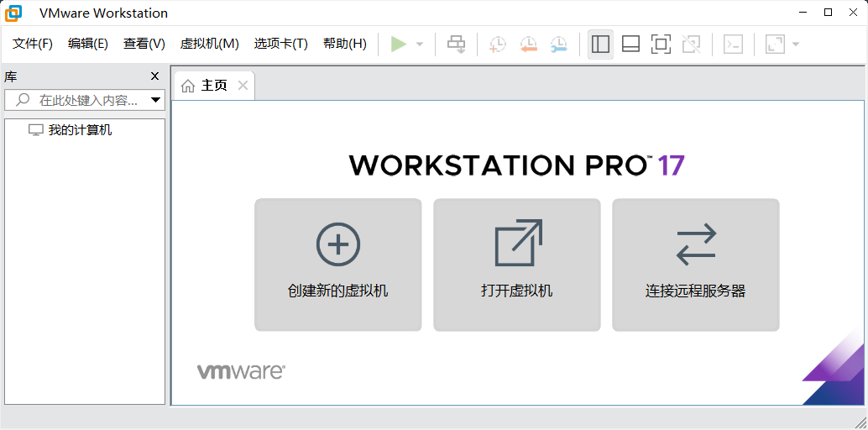Screen dimensions: 868x430
Task: Toggle the thumbnail bar view icon
Action: click(630, 45)
